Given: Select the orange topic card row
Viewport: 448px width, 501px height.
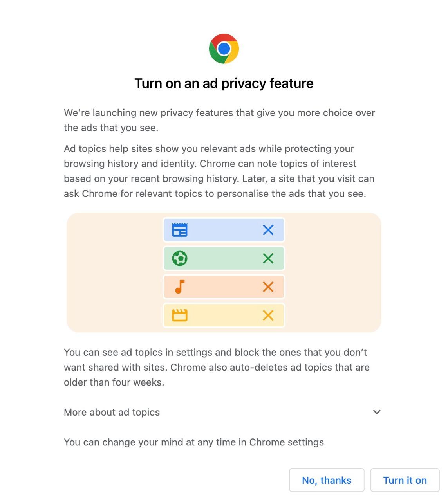Looking at the screenshot, I should [224, 287].
